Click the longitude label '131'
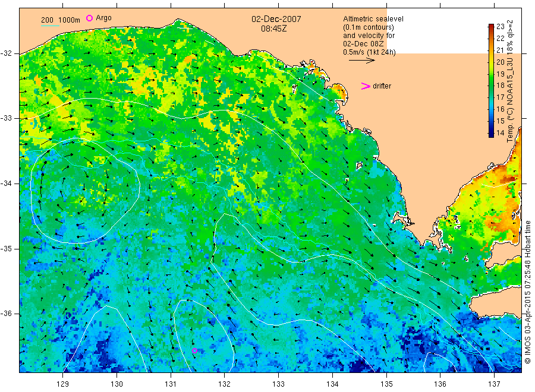 (x=171, y=384)
